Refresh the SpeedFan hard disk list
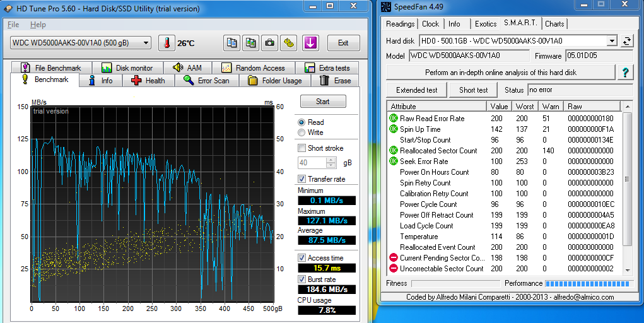Viewport: 644px width, 323px height. 626,41
